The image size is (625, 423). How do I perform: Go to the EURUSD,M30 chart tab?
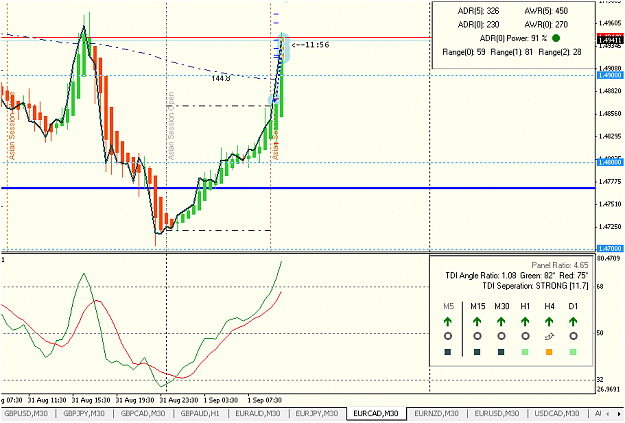[497, 413]
